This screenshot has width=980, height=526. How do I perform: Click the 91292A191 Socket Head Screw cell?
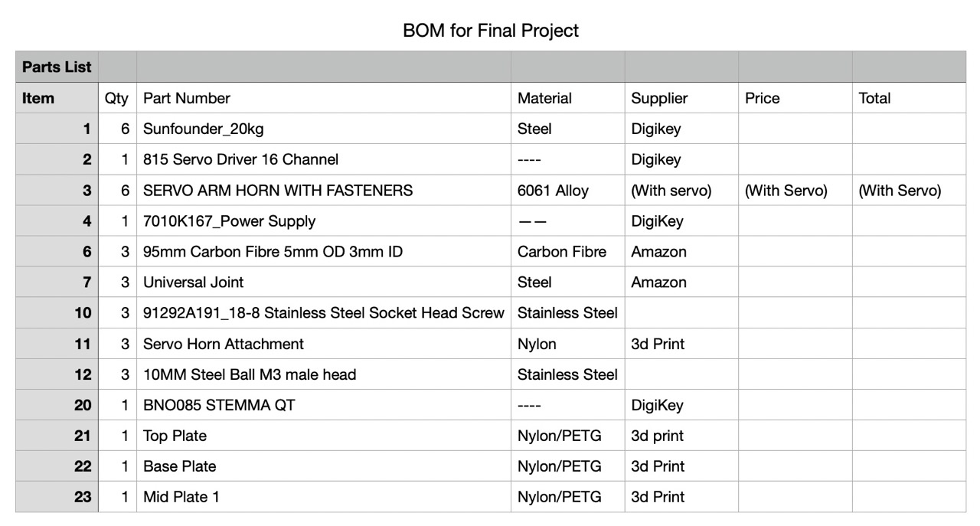(x=324, y=312)
